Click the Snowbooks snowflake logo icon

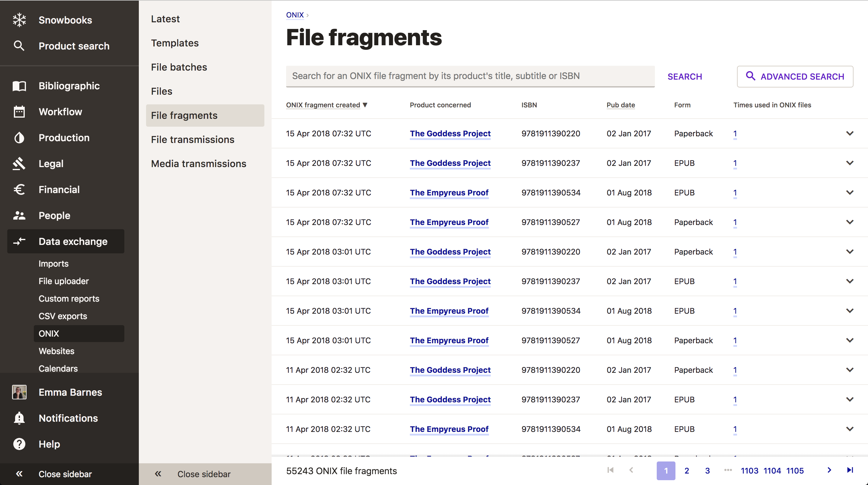[x=19, y=20]
